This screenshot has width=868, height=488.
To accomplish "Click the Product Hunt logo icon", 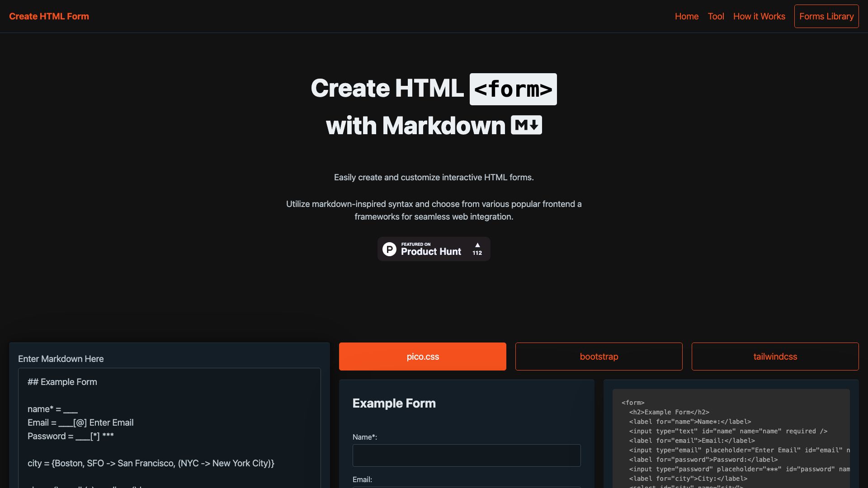I will coord(390,249).
